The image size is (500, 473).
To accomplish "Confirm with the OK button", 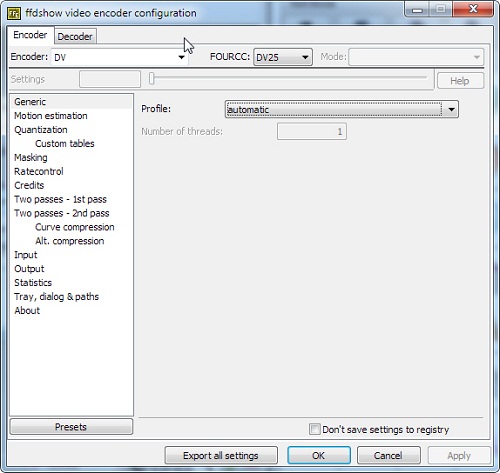I will tap(319, 455).
